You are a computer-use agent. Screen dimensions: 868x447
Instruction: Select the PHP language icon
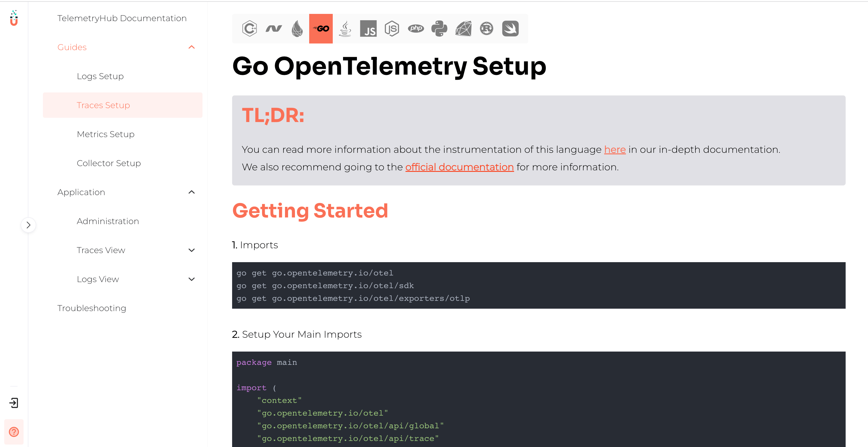(x=416, y=28)
